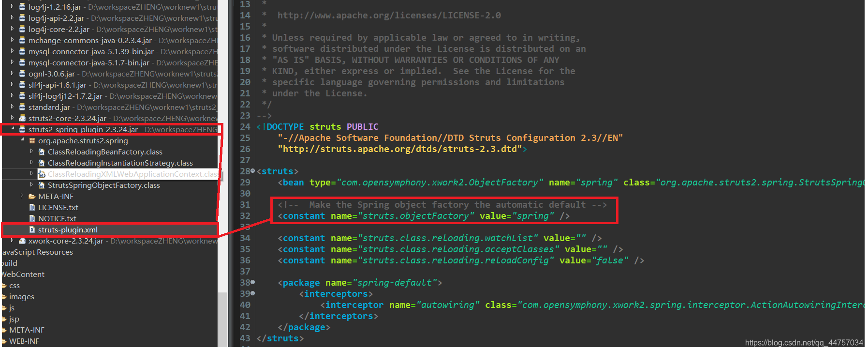
Task: Select LICENSE.txt in the tree
Action: coord(58,207)
